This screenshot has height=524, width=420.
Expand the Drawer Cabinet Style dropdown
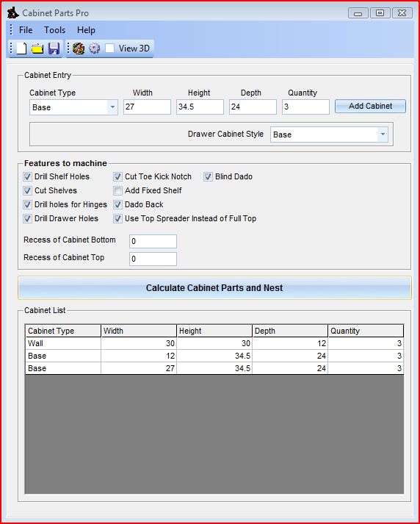click(x=383, y=134)
